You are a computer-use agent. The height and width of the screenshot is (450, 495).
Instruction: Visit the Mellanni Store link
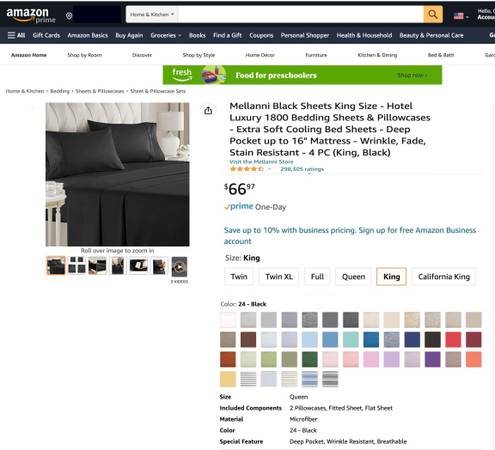[261, 162]
